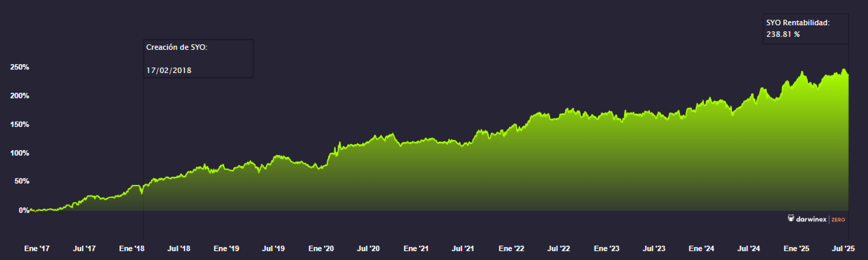Click the "Ene '21" x-axis label

[416, 248]
